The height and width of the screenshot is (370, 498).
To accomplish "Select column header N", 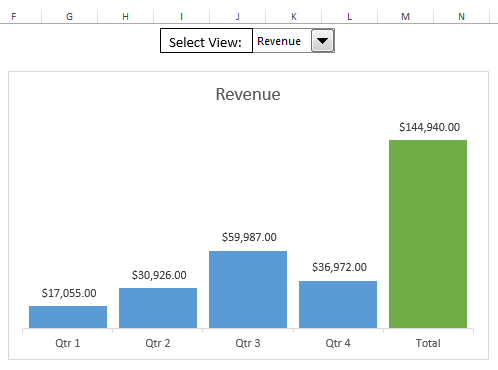I will 461,16.
